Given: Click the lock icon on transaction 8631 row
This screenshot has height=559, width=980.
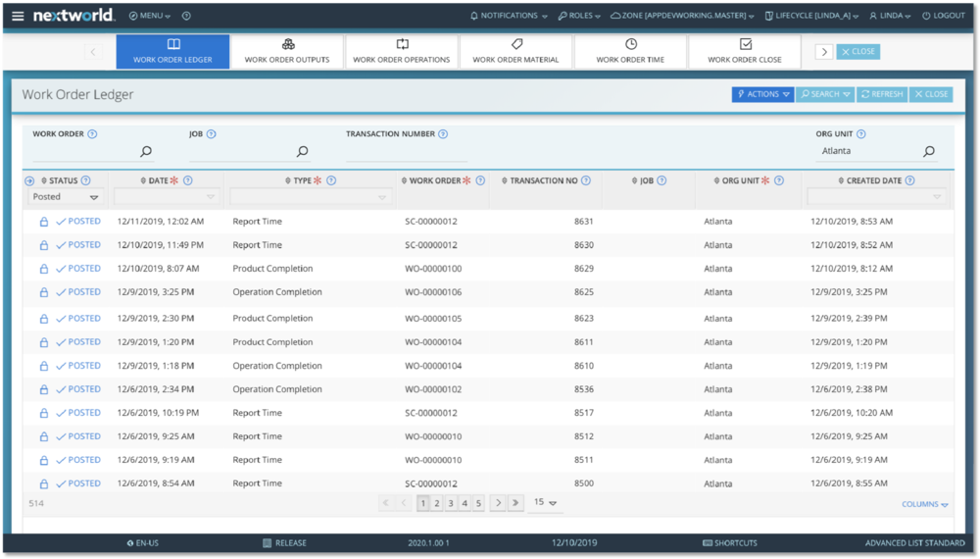Looking at the screenshot, I should click(44, 222).
